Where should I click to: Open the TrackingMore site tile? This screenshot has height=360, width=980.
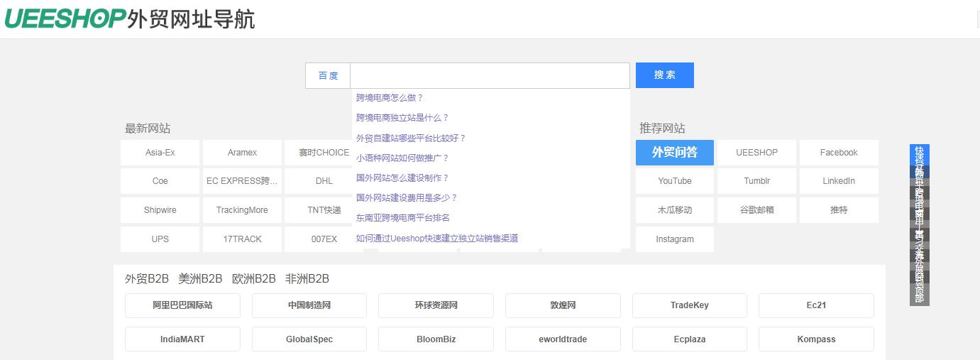pyautogui.click(x=242, y=210)
